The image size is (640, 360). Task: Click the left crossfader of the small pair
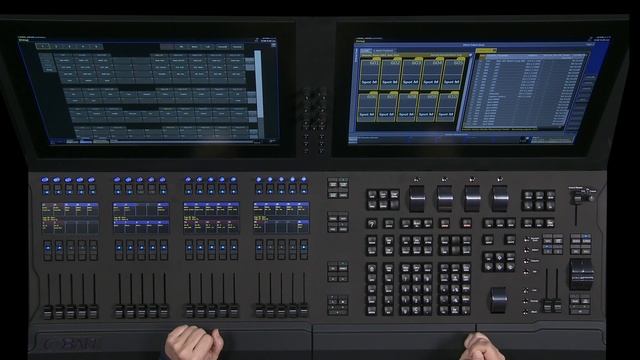pyautogui.click(x=547, y=305)
